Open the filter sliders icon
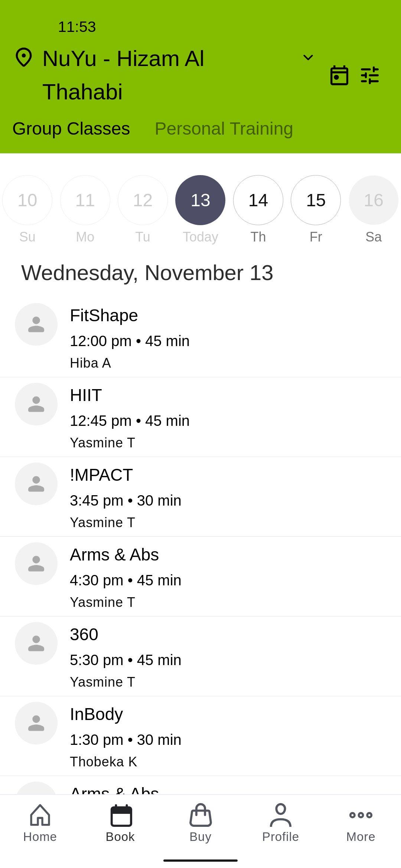This screenshot has height=868, width=401. click(x=370, y=75)
